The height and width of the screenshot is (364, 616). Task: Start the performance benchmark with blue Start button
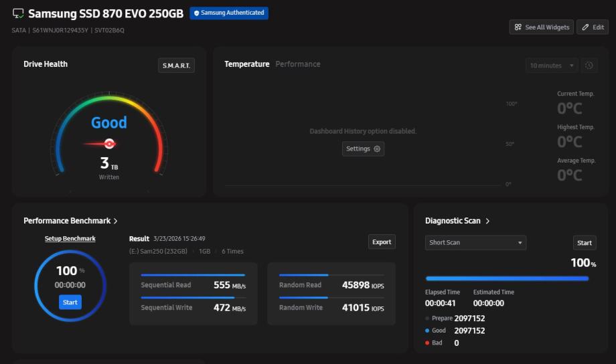coord(70,302)
